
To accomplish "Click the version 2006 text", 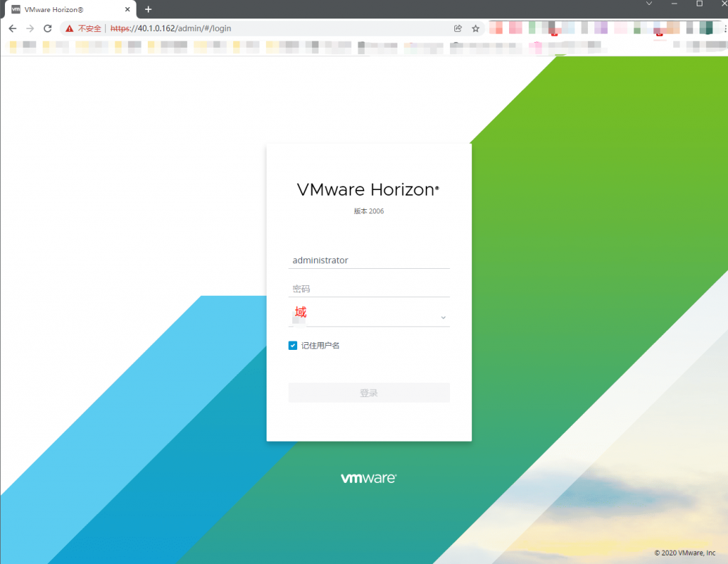I will click(369, 211).
